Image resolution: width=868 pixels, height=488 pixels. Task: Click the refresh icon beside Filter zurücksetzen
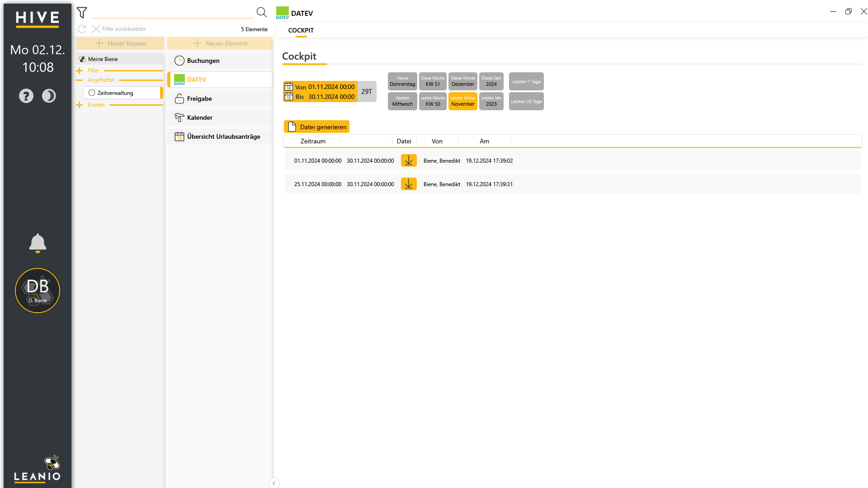click(82, 29)
